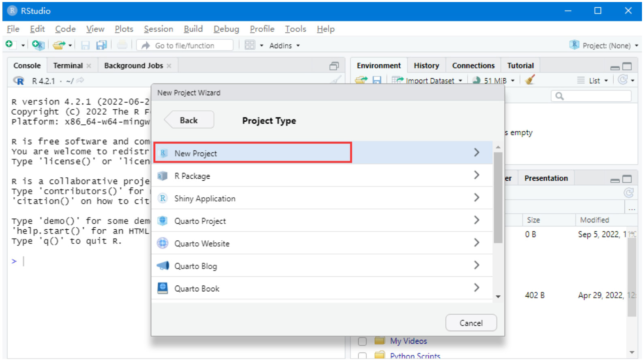This screenshot has height=361, width=644.
Task: Click the New File plus icon
Action: (9, 45)
